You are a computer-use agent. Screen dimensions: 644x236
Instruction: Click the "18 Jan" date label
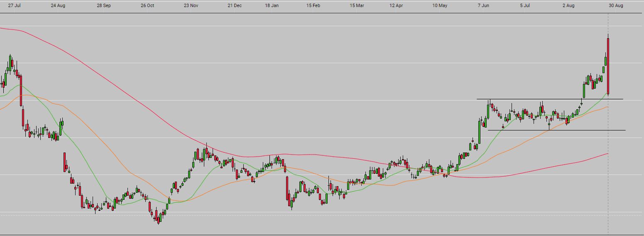pos(272,6)
